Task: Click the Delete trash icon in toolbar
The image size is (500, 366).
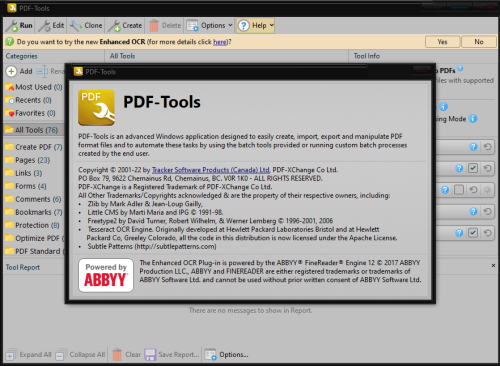Action: tap(154, 26)
